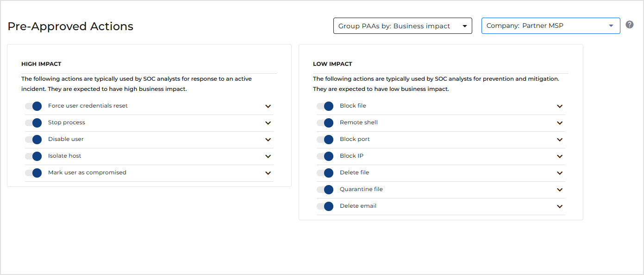The image size is (644, 275).
Task: Turn off the Delete email action
Action: tap(325, 206)
